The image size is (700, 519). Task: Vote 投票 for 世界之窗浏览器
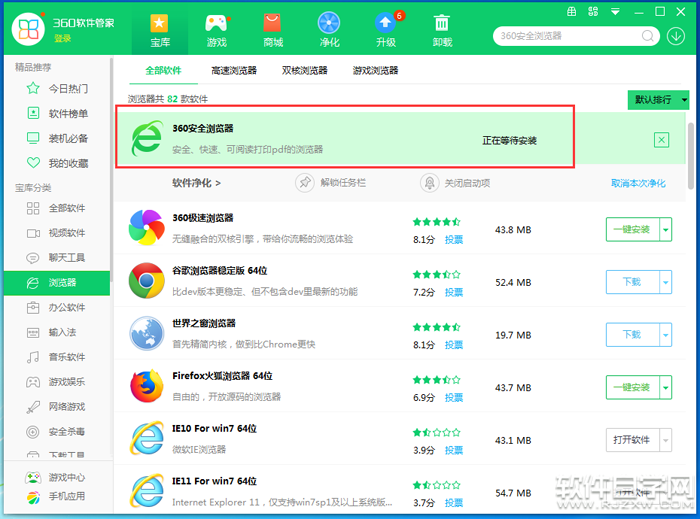tap(454, 345)
